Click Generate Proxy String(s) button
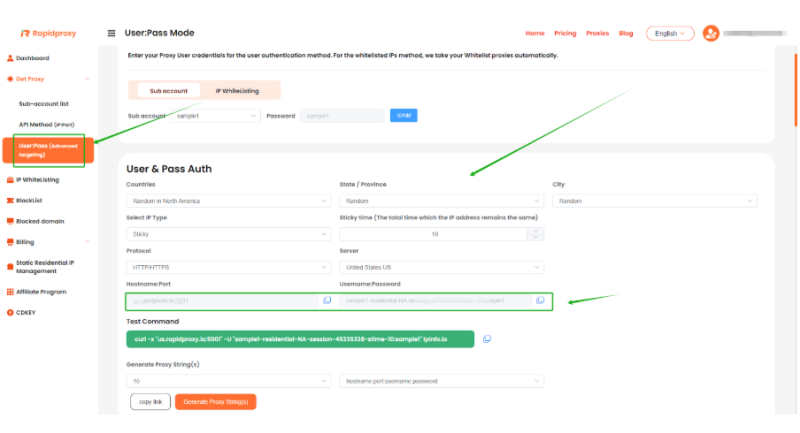Viewport: 800px width, 433px height. (215, 402)
